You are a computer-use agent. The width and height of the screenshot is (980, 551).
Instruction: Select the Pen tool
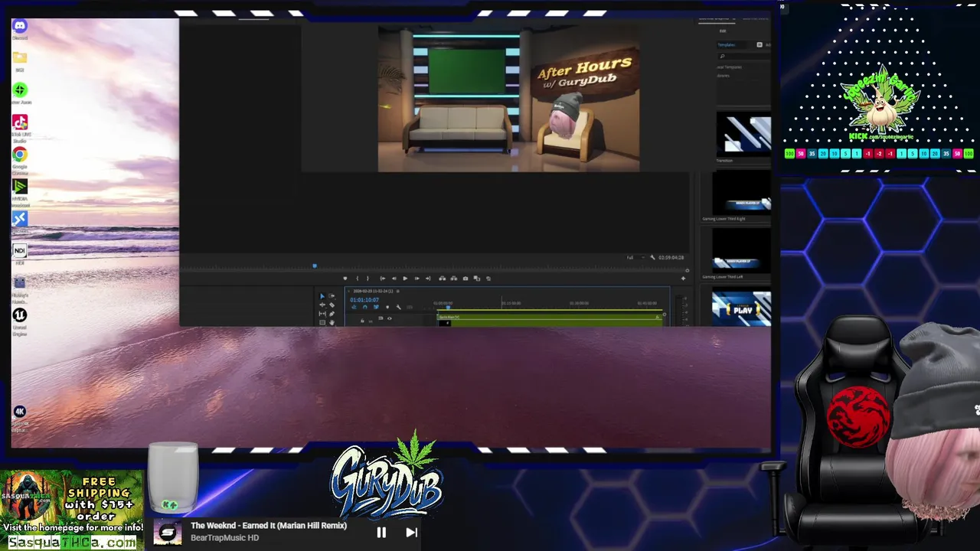[332, 314]
